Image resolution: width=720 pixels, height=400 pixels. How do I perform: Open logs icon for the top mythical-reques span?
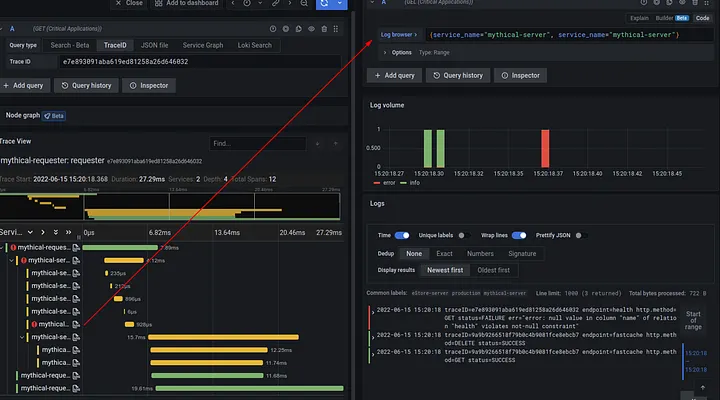point(76,248)
